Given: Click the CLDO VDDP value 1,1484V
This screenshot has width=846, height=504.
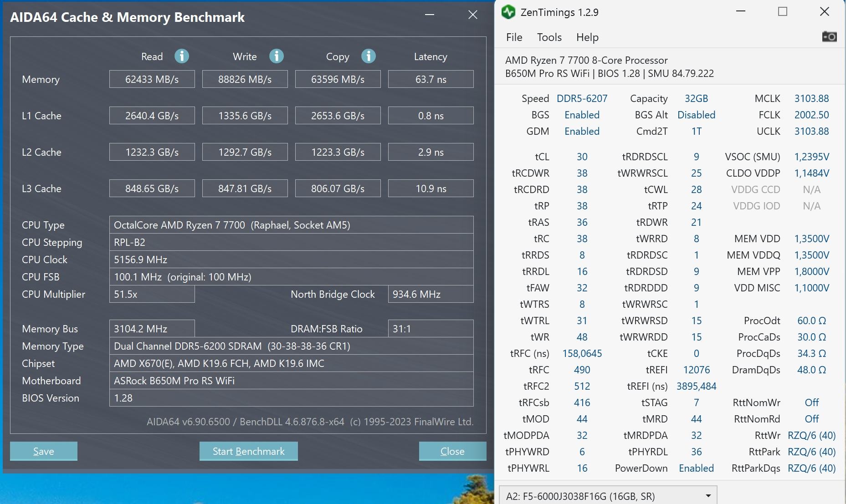Looking at the screenshot, I should (x=812, y=173).
